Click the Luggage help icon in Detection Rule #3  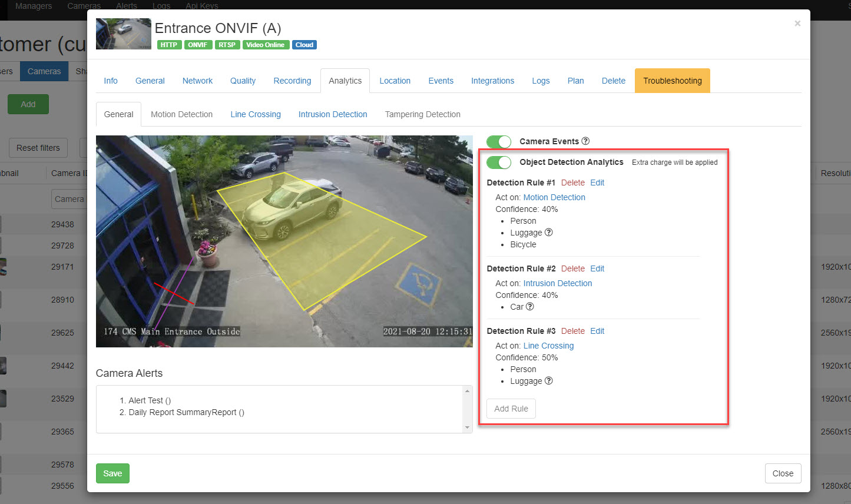(x=548, y=381)
